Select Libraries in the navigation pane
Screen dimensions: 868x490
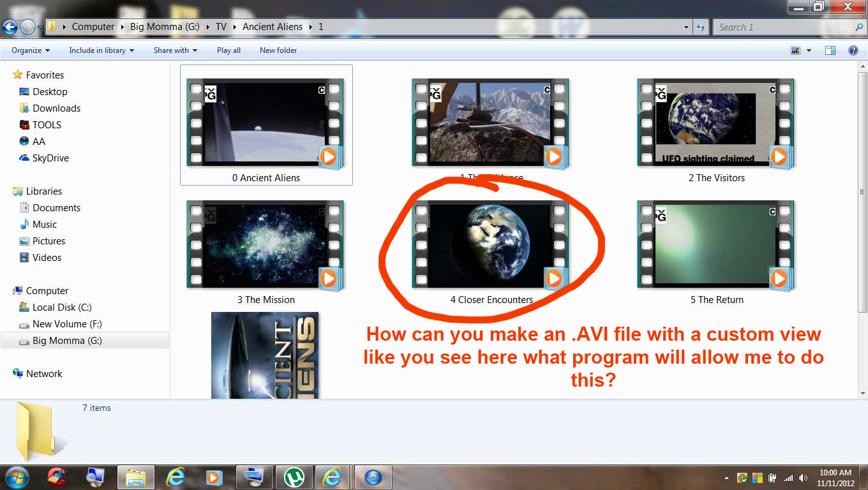coord(43,191)
